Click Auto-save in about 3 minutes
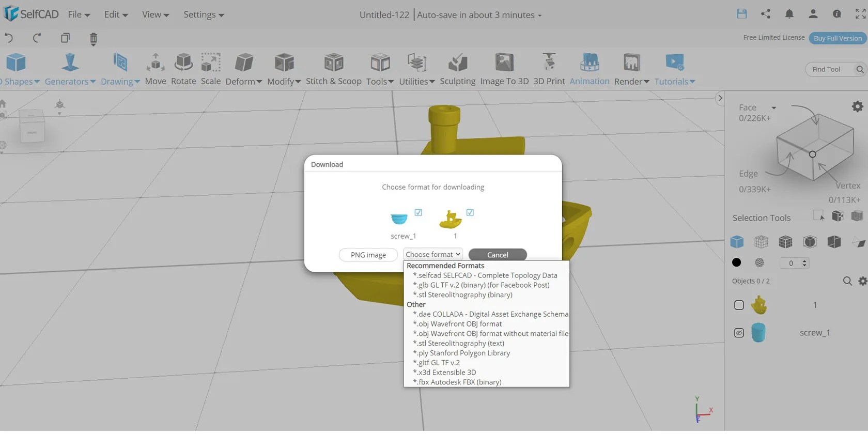868x434 pixels. click(479, 15)
